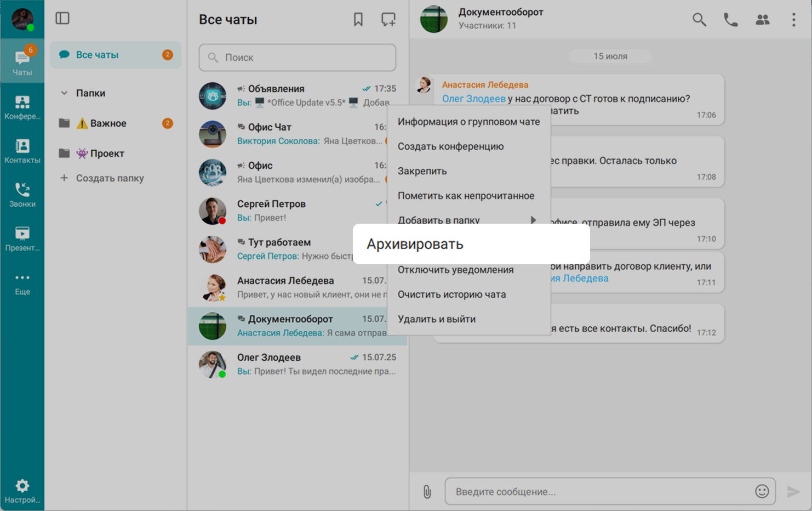This screenshot has width=812, height=511.
Task: Choose Очистить историю чата
Action: point(468,294)
